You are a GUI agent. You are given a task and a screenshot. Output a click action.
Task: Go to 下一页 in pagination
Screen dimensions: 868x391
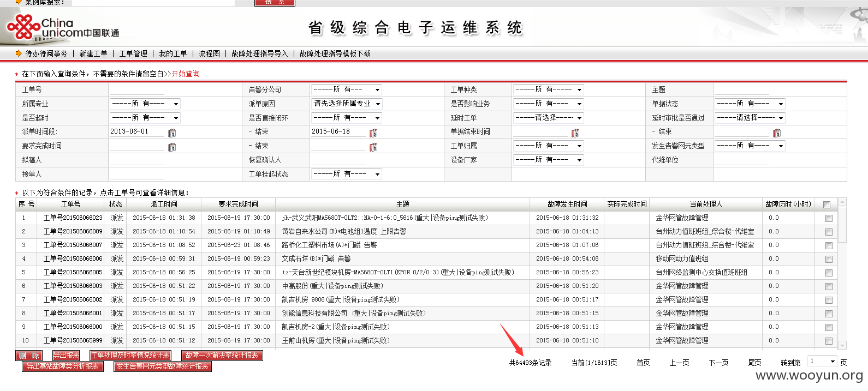(x=719, y=363)
